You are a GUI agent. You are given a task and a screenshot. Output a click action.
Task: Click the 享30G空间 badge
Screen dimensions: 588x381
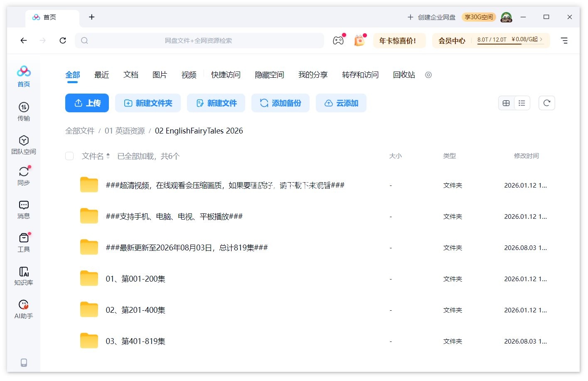pos(479,17)
